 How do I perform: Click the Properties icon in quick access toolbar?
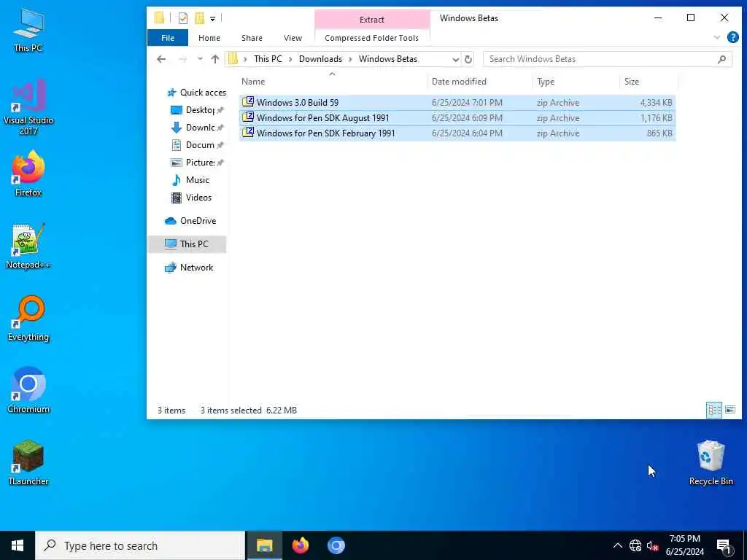point(183,18)
